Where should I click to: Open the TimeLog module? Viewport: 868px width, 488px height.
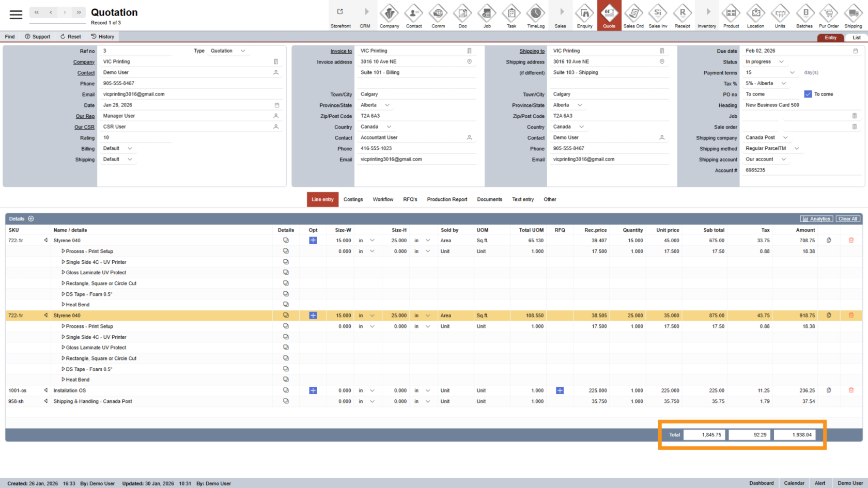[x=535, y=15]
